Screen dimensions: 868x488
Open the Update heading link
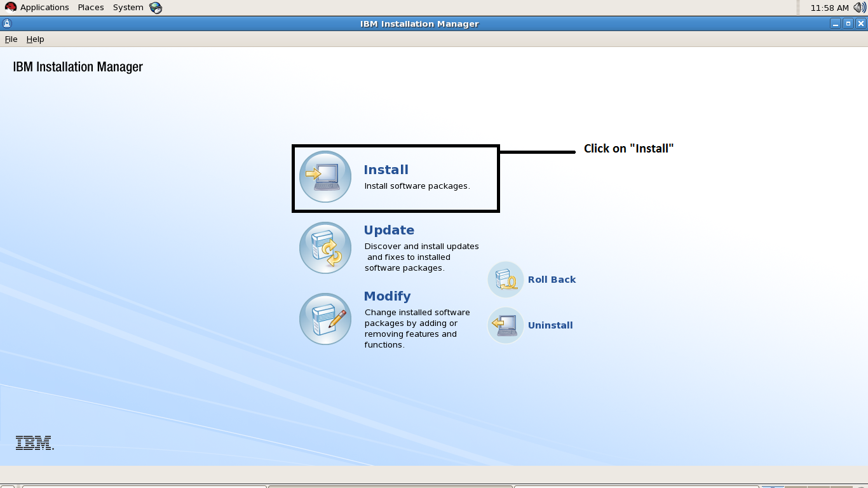[389, 230]
